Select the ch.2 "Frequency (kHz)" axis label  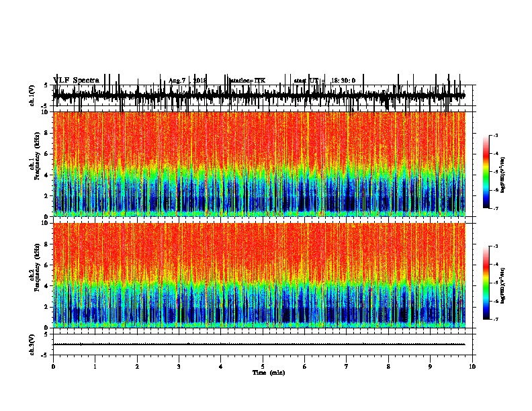click(37, 267)
